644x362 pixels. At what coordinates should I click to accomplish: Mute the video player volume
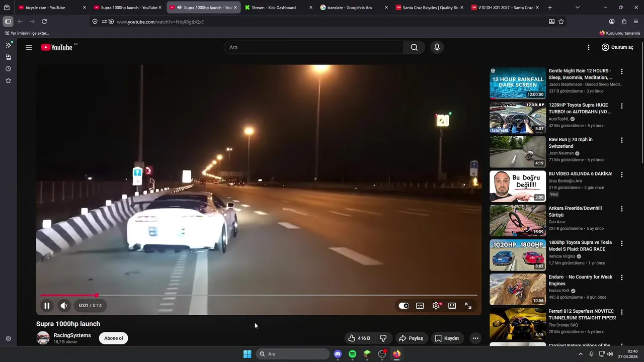click(x=64, y=306)
